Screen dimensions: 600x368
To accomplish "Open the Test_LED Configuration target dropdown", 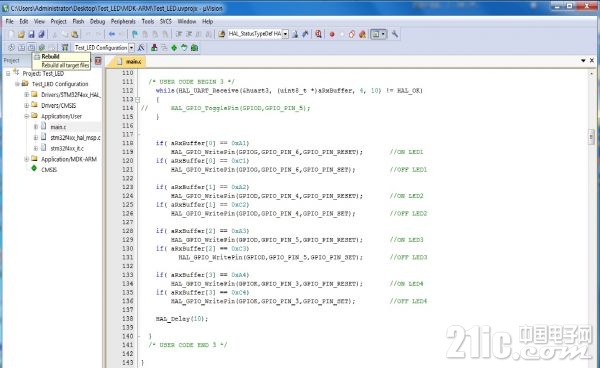I will click(132, 48).
